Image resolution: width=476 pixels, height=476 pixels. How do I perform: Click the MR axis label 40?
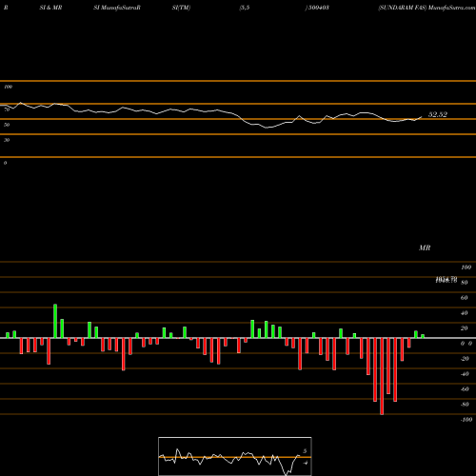click(465, 313)
